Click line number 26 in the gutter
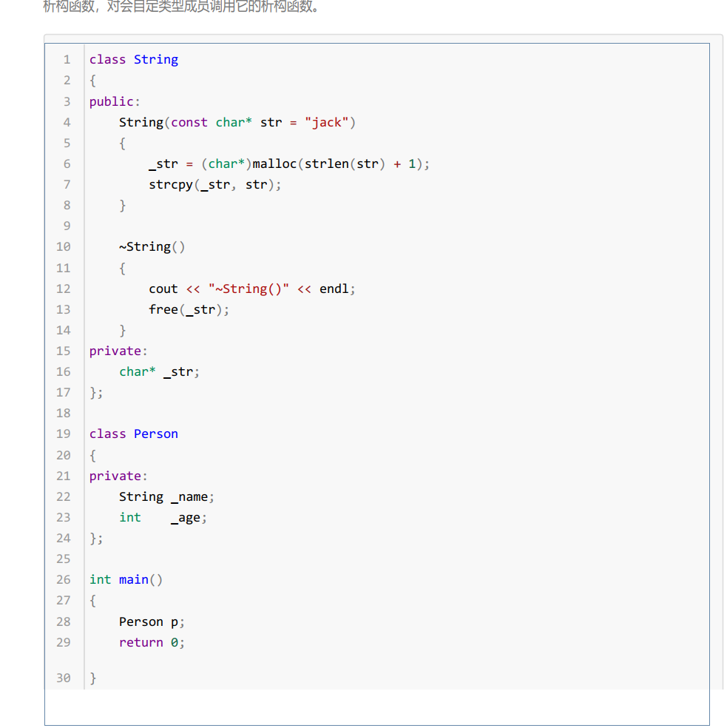727x728 pixels. coord(64,580)
